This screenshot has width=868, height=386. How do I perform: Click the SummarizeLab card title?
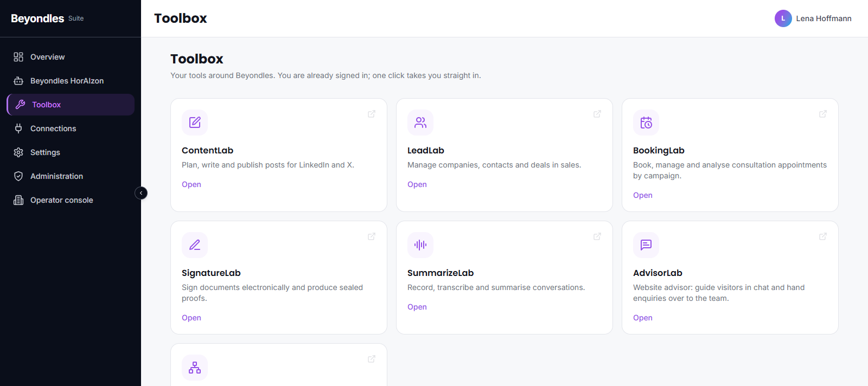pos(441,273)
